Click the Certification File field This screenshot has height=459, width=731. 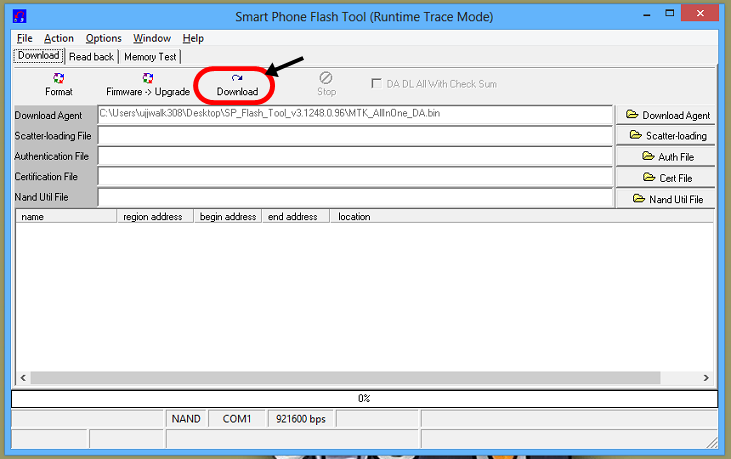355,177
